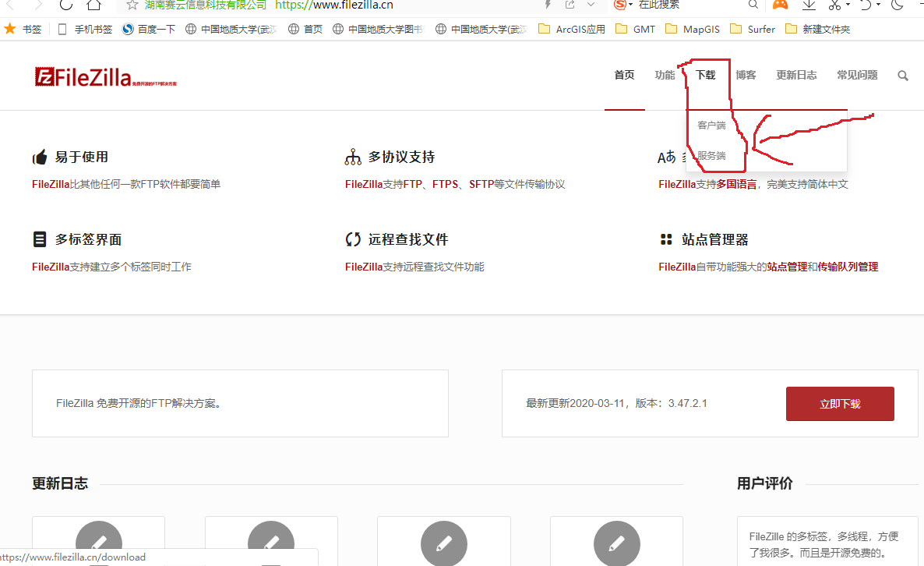Open the 客户端 download link
Viewport: 924px width, 566px height.
pyautogui.click(x=711, y=124)
